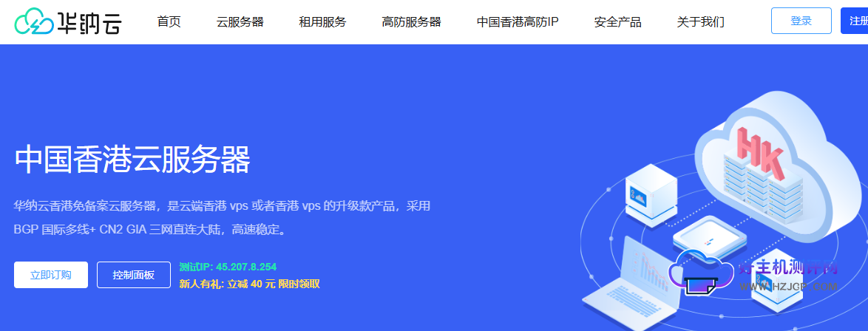Click 新人有礼: 立减 40 元 限时领取

(x=249, y=284)
